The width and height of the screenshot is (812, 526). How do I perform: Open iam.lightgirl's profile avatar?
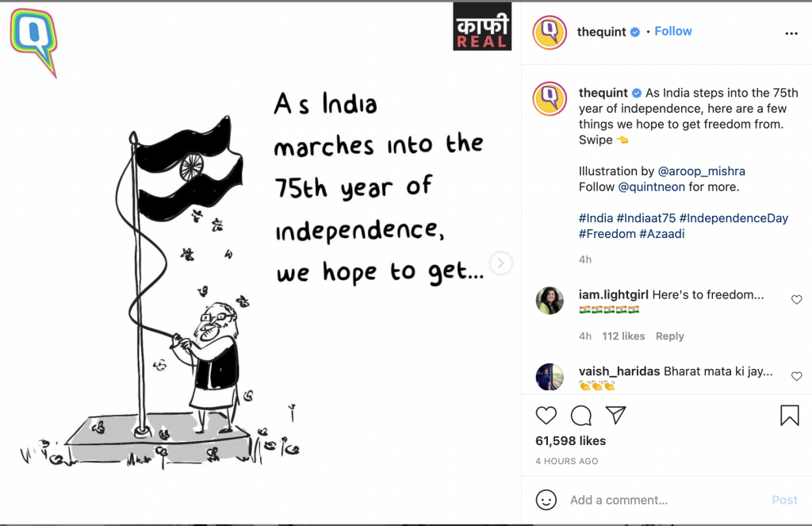tap(550, 300)
